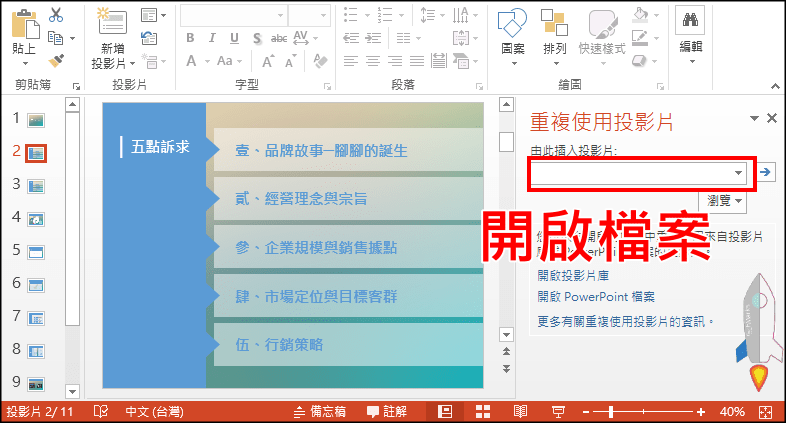The height and width of the screenshot is (423, 786).
Task: Open the Arrange (排列) menu
Action: tap(554, 36)
